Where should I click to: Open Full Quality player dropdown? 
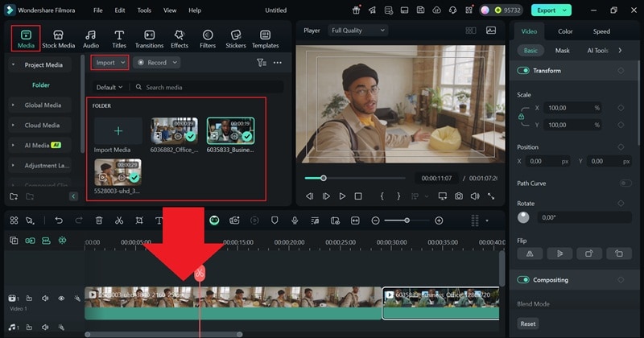point(357,31)
